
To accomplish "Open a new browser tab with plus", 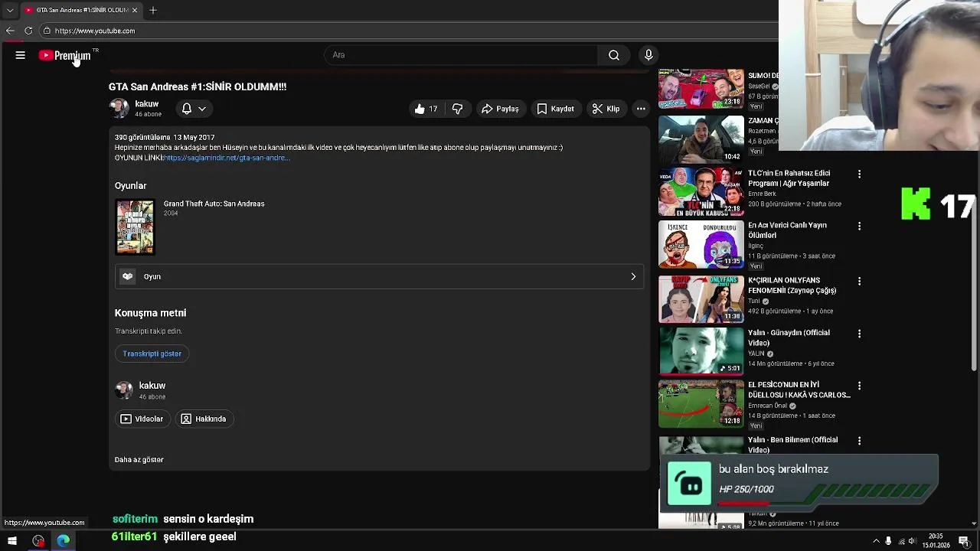I will [153, 10].
